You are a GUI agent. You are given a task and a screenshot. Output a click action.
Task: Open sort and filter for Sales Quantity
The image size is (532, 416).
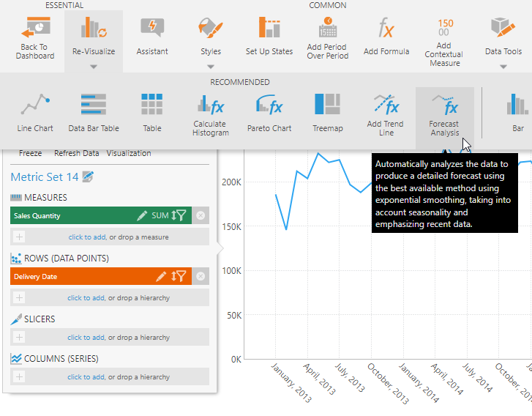179,215
